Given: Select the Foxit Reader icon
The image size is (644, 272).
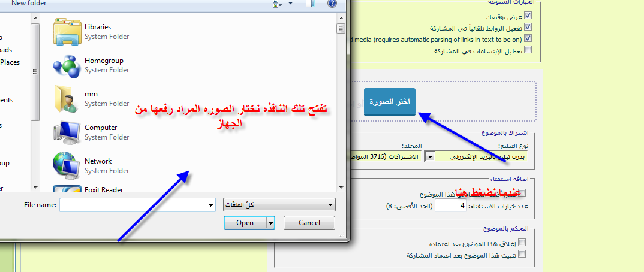Looking at the screenshot, I should (x=67, y=189).
